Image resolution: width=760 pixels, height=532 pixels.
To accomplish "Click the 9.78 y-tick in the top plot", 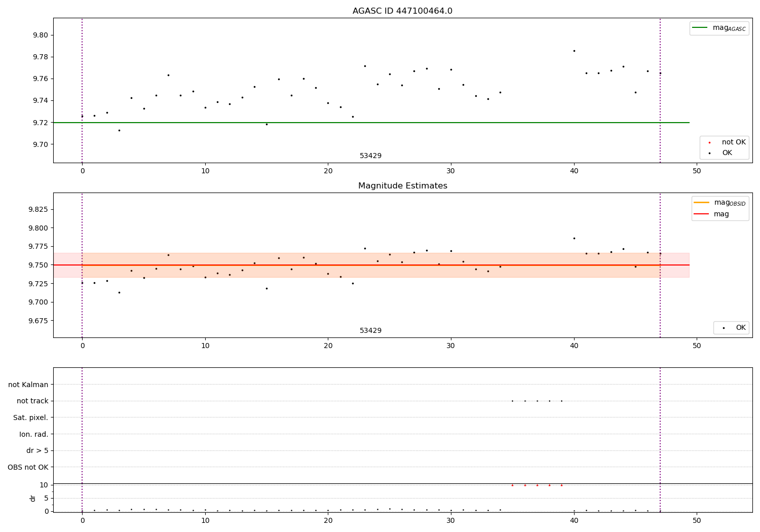I will 41,57.
